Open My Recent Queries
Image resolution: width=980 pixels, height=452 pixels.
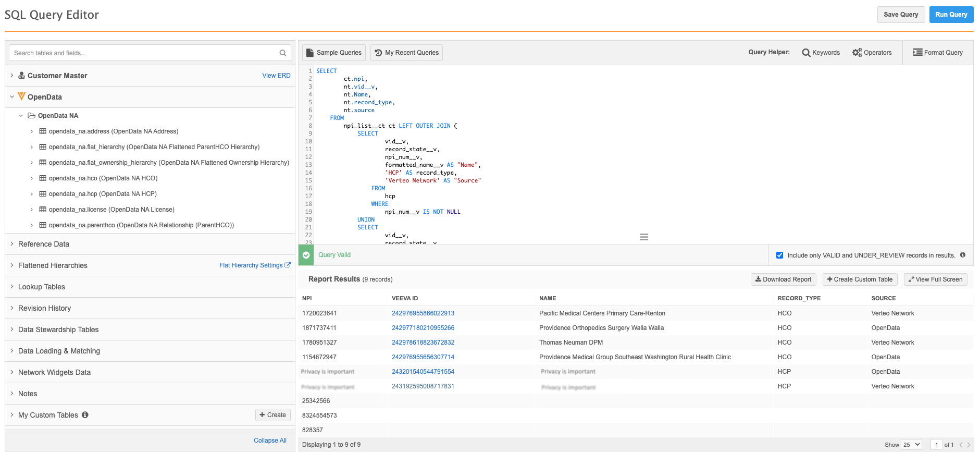click(x=406, y=53)
